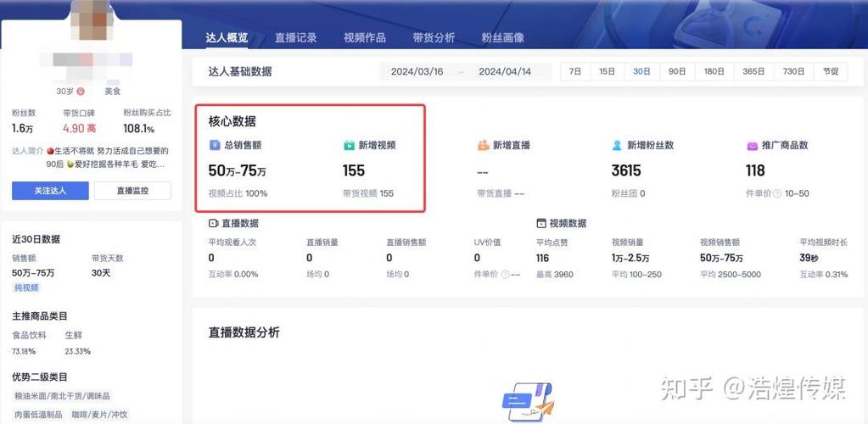Click the 直播数据分析 heading

[244, 332]
